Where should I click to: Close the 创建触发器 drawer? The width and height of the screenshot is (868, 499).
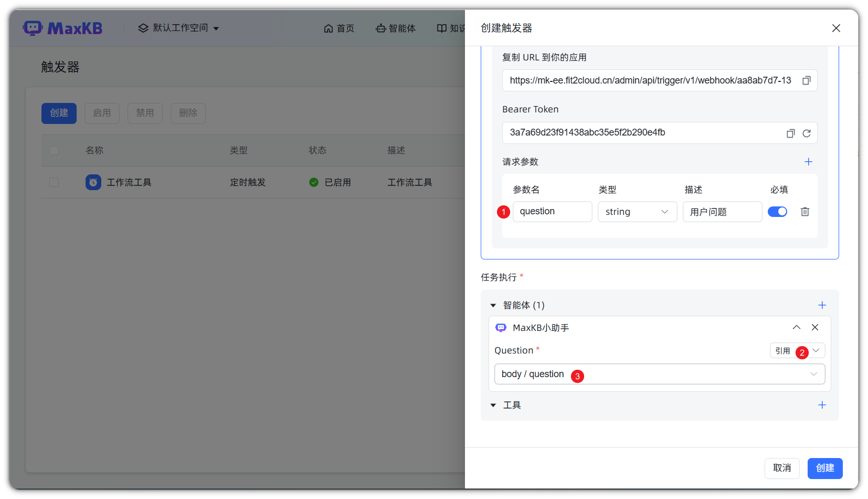(836, 28)
